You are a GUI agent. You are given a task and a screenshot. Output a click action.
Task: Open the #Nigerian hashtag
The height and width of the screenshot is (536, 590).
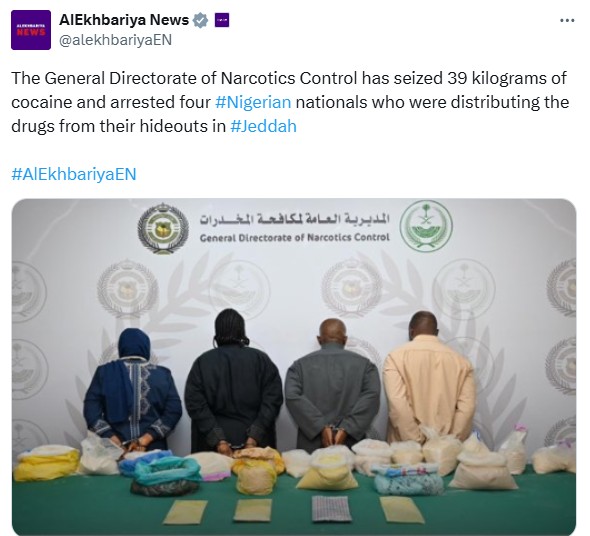pyautogui.click(x=253, y=102)
